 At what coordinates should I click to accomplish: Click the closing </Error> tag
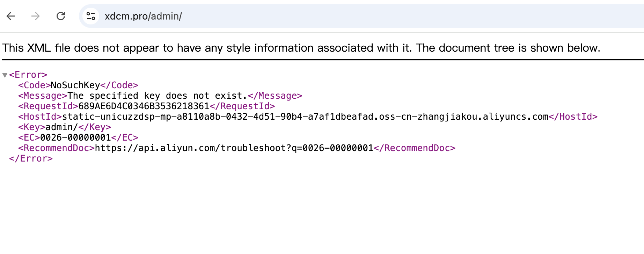coord(31,159)
